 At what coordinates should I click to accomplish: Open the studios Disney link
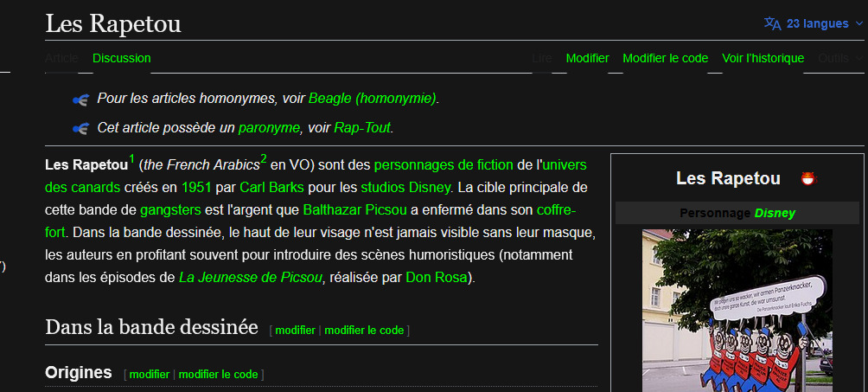[x=405, y=188]
